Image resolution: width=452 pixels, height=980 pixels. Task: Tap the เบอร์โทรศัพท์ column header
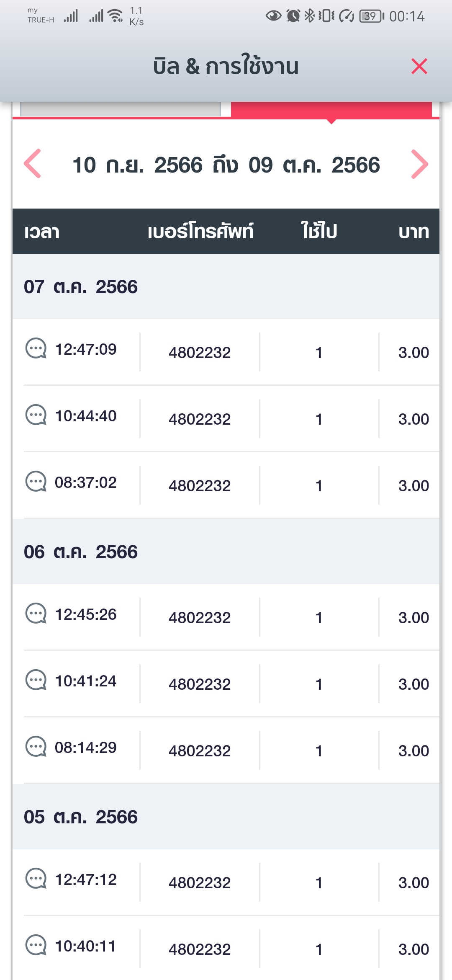click(200, 232)
